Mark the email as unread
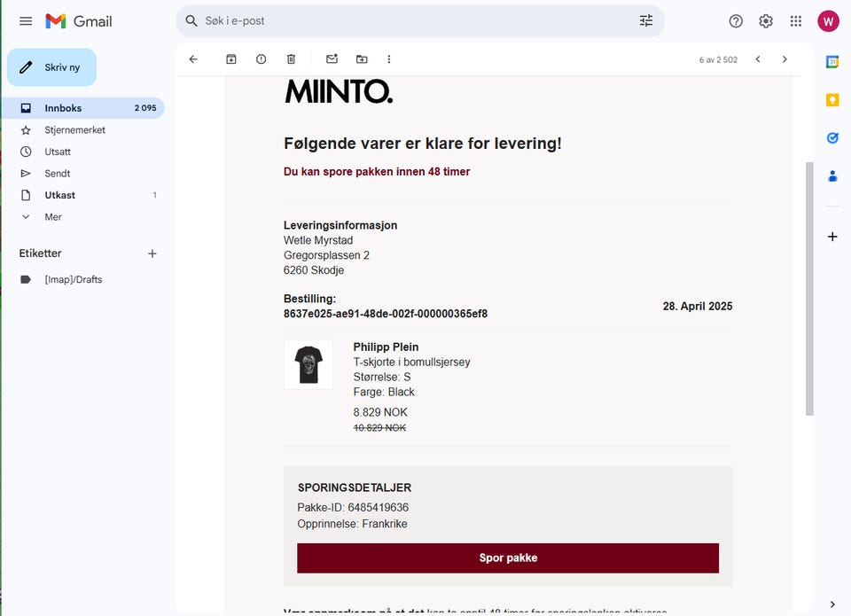This screenshot has height=616, width=851. pyautogui.click(x=332, y=59)
